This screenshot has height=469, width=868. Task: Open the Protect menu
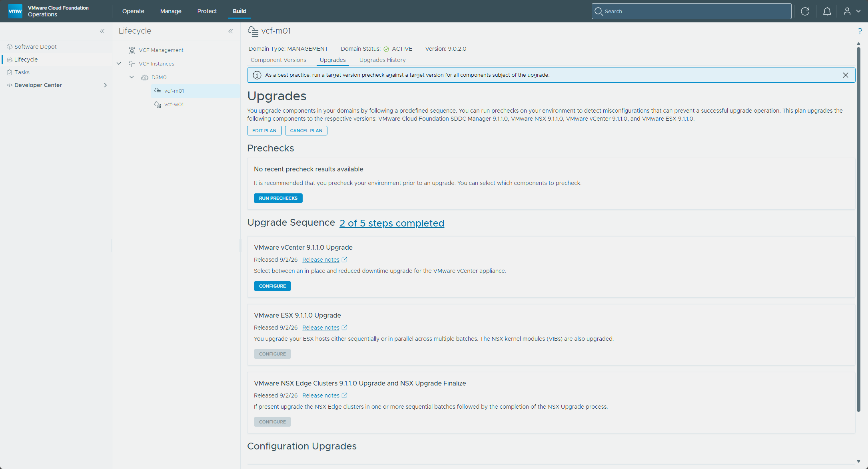tap(207, 11)
